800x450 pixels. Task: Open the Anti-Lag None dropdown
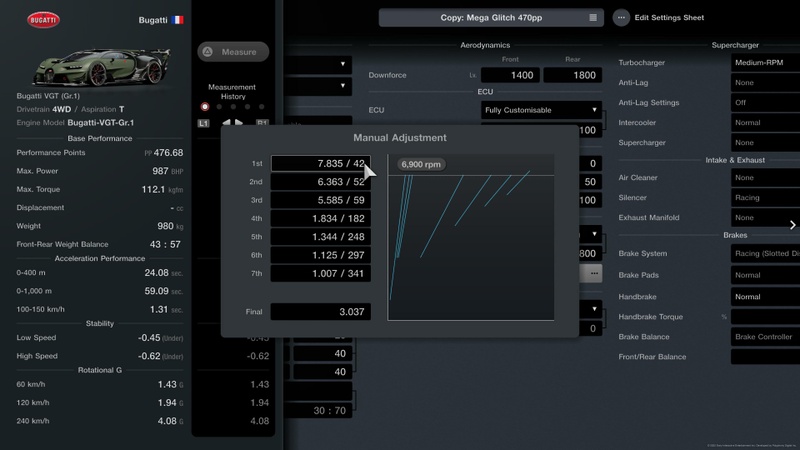point(765,82)
